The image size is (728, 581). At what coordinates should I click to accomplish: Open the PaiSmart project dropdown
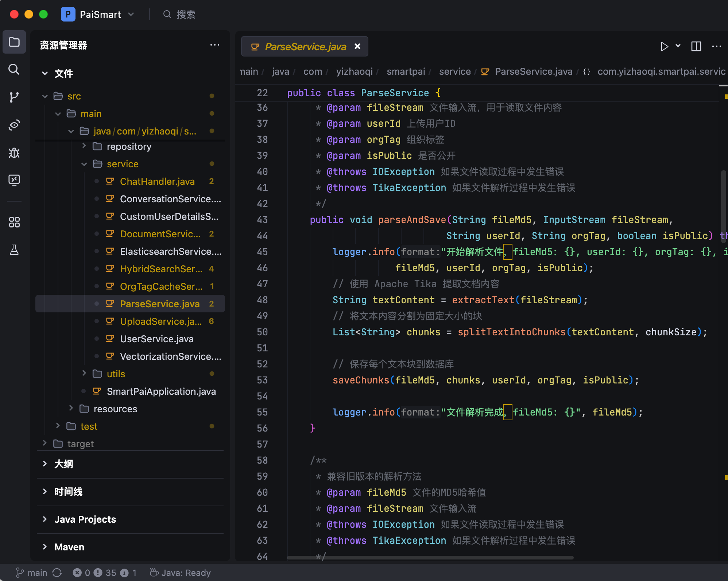coord(131,14)
